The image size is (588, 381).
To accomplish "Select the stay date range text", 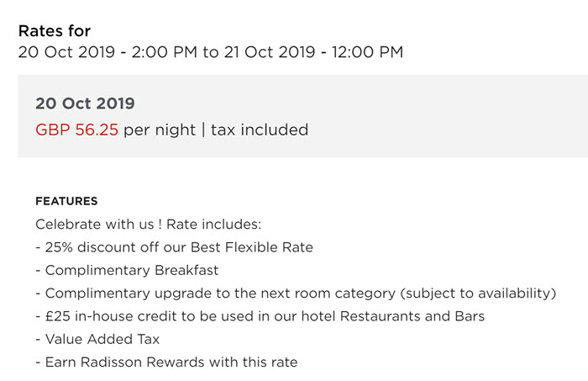I will coord(211,52).
